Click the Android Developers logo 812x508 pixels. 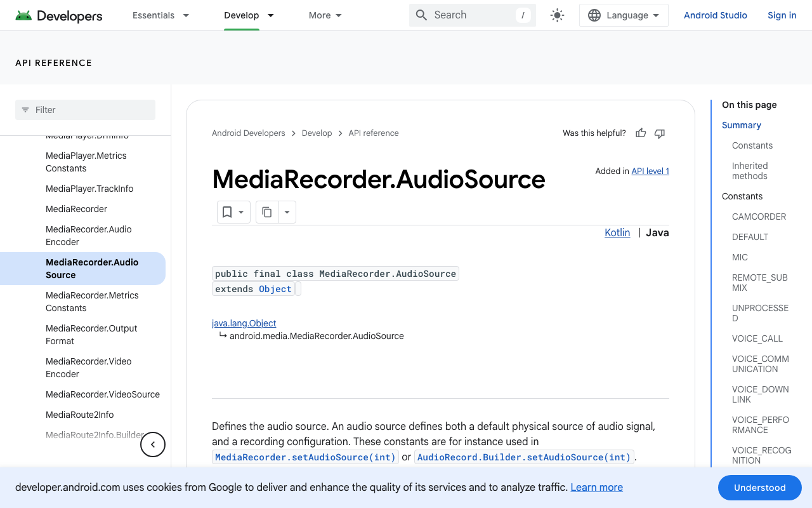click(58, 15)
